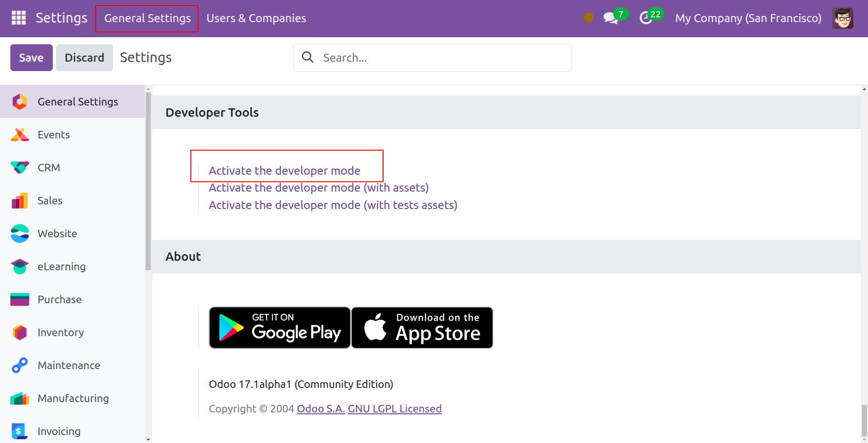The height and width of the screenshot is (443, 868).
Task: Activate developer mode (with tests assets)
Action: click(333, 205)
